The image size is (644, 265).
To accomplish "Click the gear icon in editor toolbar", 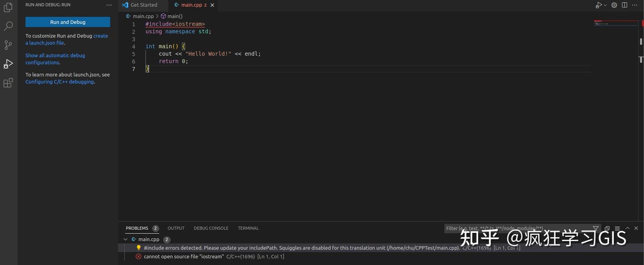I will click(614, 5).
